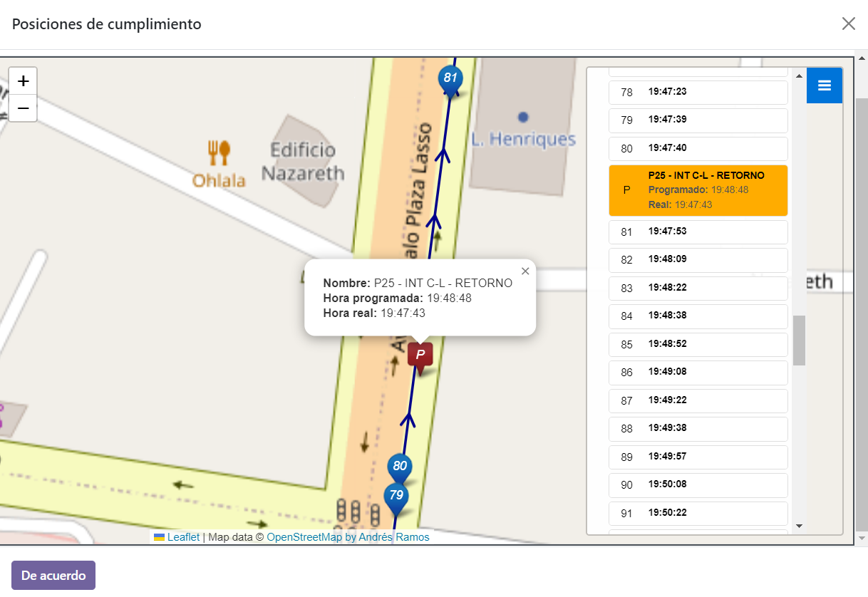Screen dimensions: 868x597
Task: Click the positions list scroll-down arrow
Action: [x=799, y=526]
